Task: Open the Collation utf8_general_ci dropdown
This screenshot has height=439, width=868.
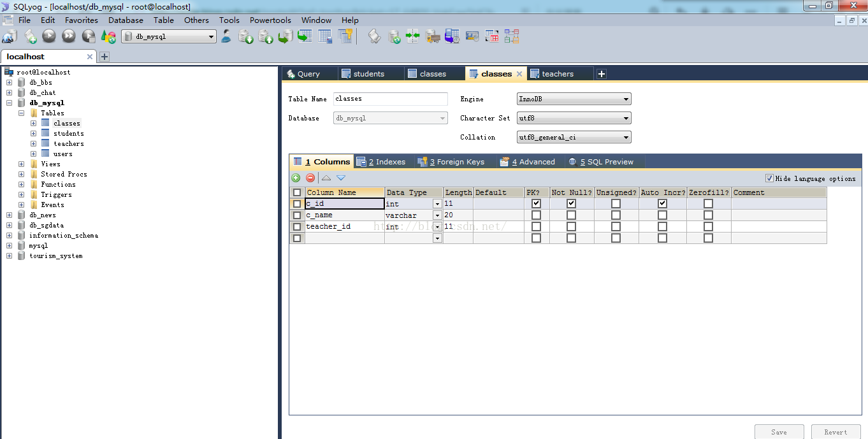Action: pos(574,137)
